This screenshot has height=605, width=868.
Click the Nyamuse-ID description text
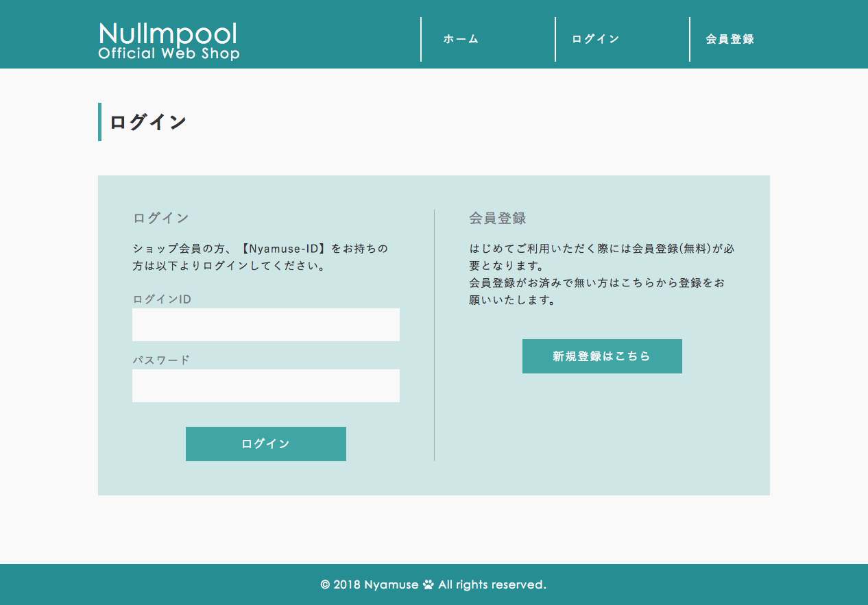(x=261, y=257)
